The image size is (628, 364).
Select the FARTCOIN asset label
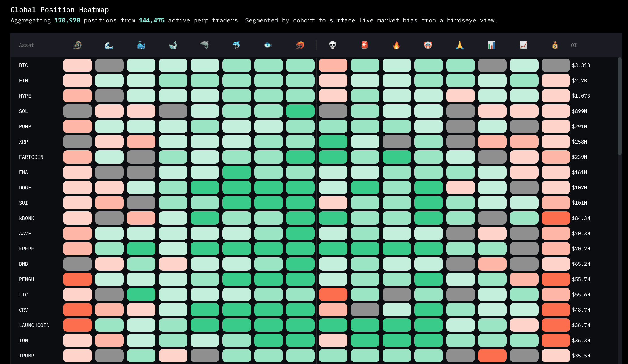(x=31, y=157)
